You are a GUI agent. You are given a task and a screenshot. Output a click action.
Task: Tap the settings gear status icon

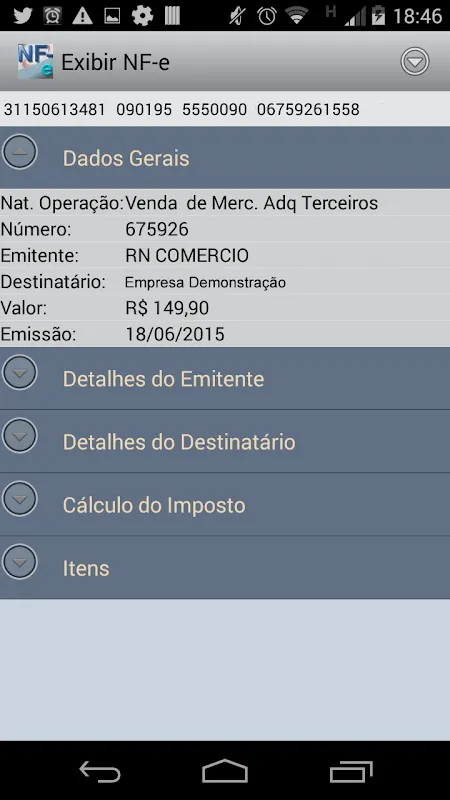142,16
